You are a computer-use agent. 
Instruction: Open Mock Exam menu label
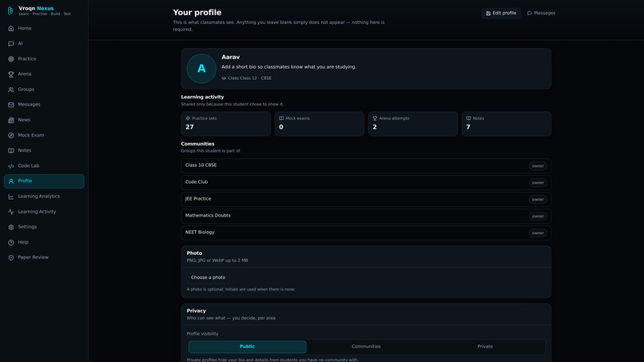click(x=31, y=135)
